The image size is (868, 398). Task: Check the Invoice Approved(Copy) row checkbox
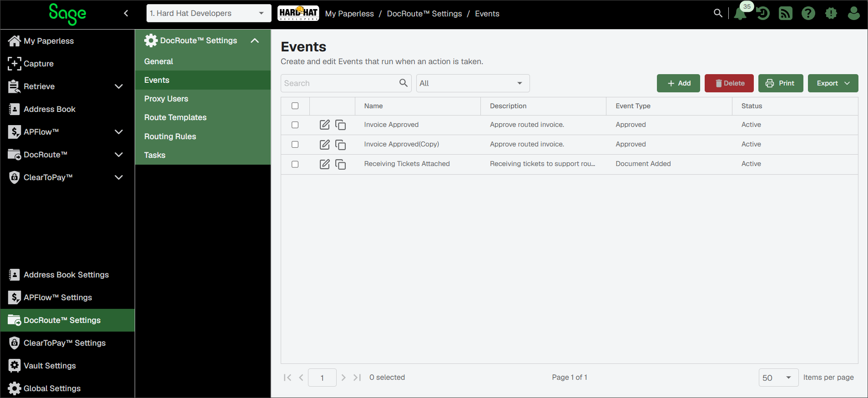point(295,144)
